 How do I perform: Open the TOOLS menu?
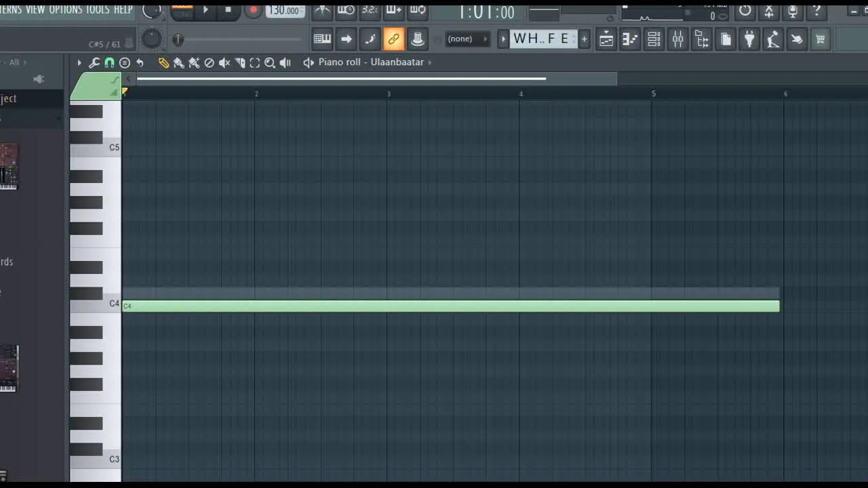(98, 9)
